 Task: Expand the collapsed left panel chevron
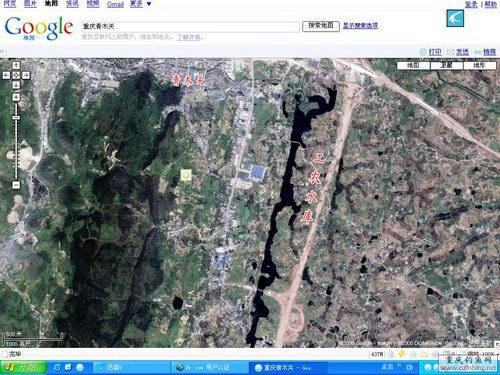[2, 52]
